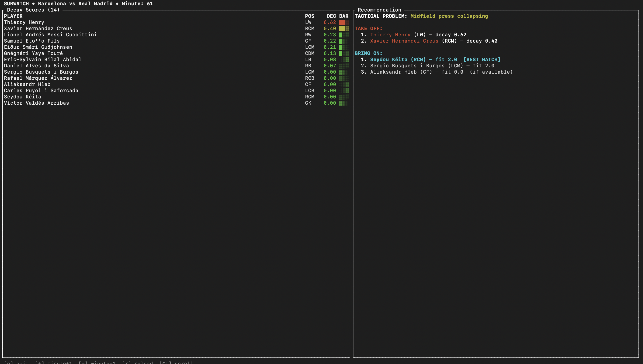
Task: Select the Eiður Smári Guðjohnsen row
Action: [176, 47]
